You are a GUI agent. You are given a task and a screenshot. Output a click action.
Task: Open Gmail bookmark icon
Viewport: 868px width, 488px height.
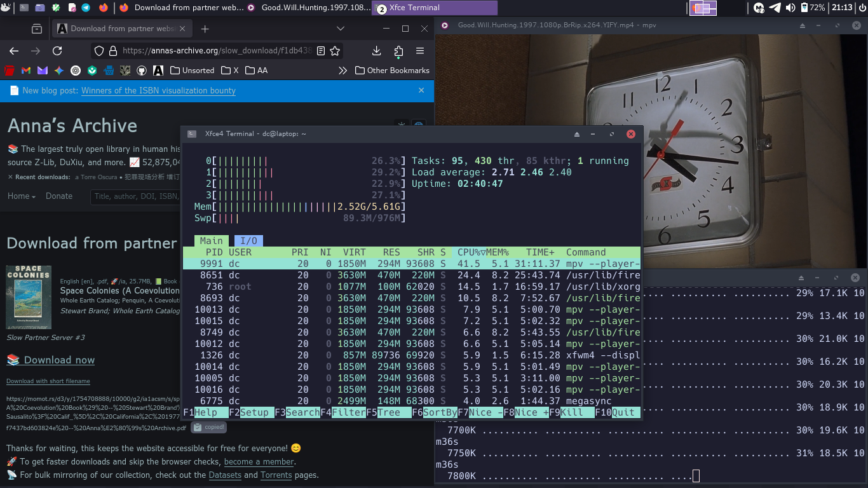click(x=26, y=71)
